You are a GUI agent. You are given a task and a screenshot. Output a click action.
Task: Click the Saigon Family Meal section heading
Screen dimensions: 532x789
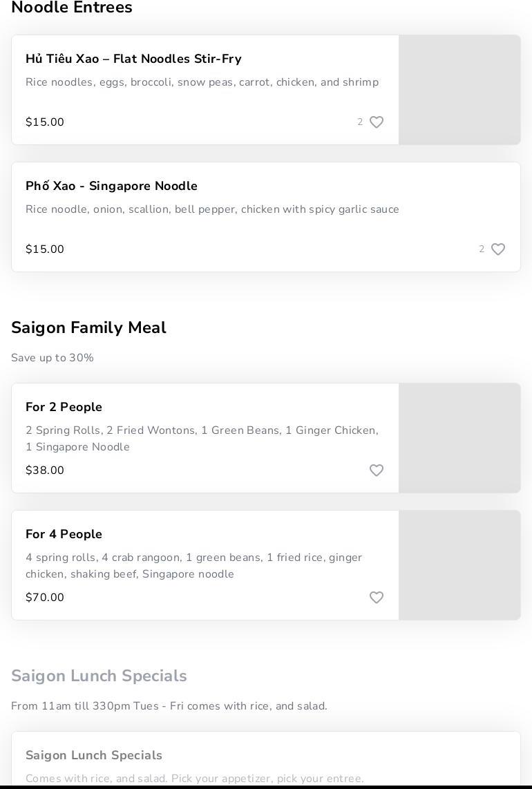(x=88, y=328)
